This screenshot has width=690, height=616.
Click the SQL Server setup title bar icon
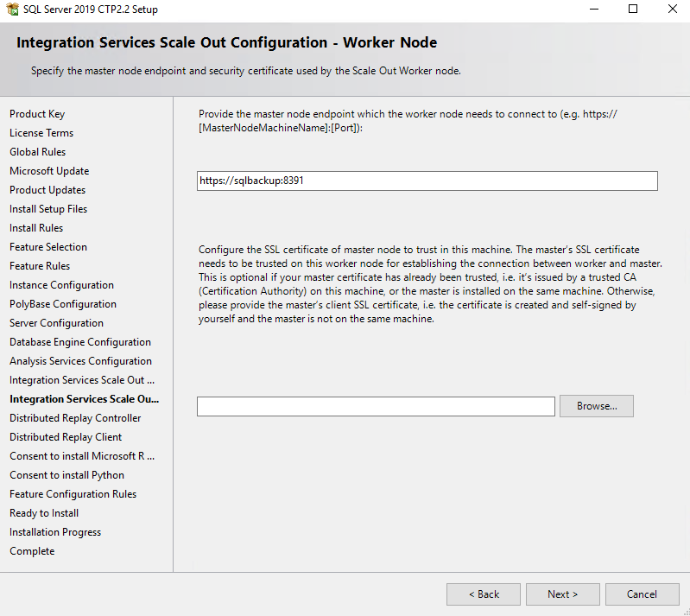pyautogui.click(x=12, y=10)
